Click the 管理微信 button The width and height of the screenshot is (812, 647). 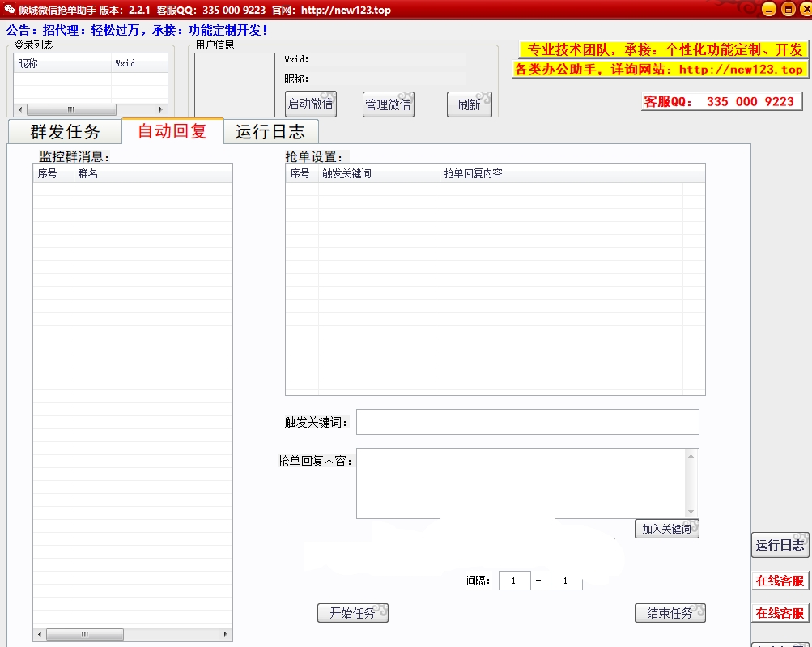tap(389, 104)
